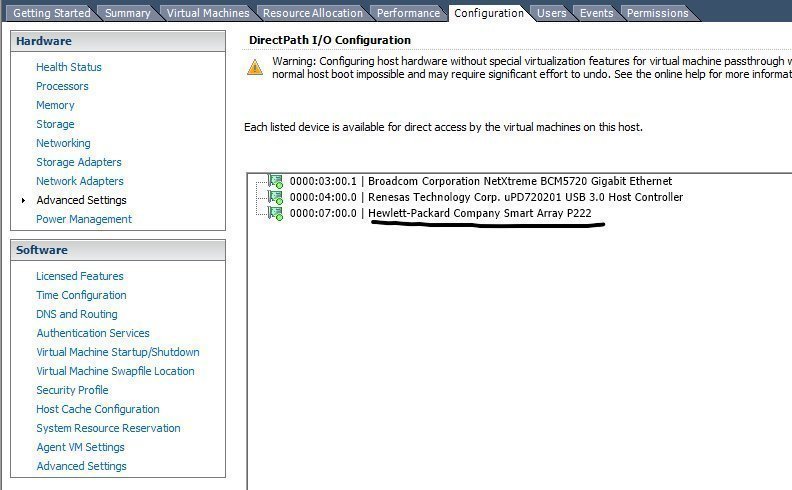This screenshot has width=792, height=490.
Task: Select Storage Adapters in Hardware list
Action: point(79,162)
